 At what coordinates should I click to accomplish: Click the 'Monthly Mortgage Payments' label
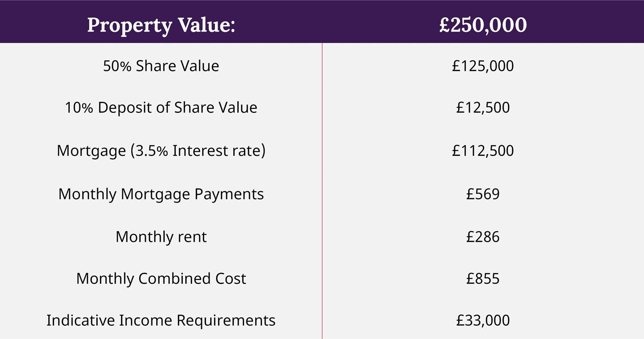pos(161,194)
